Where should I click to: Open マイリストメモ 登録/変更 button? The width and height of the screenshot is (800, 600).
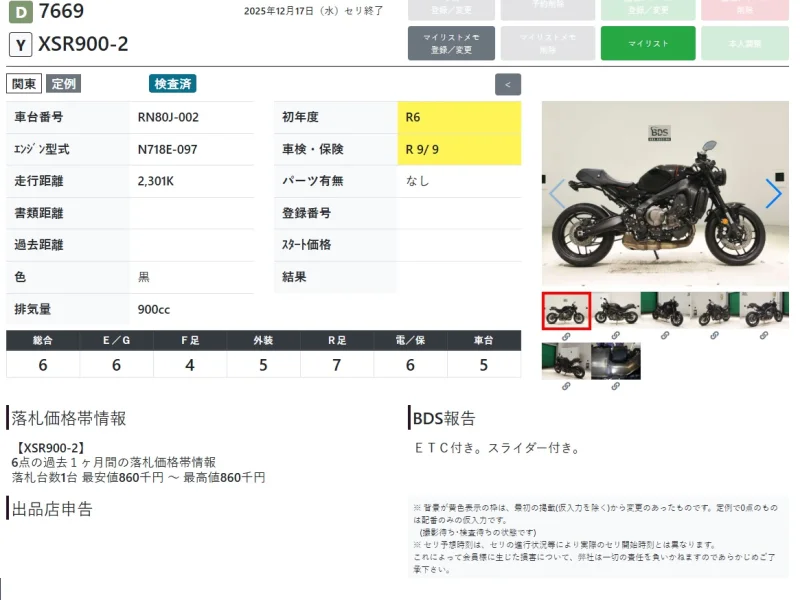click(451, 43)
